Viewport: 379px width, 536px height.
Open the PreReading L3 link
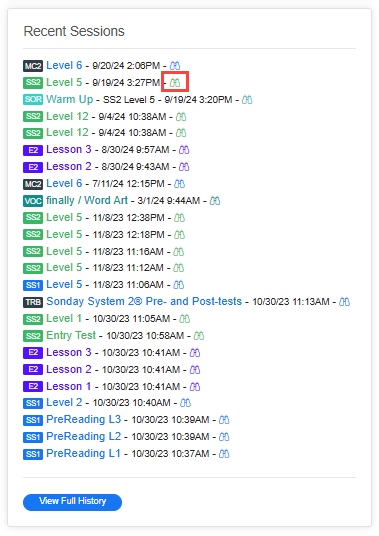point(84,419)
